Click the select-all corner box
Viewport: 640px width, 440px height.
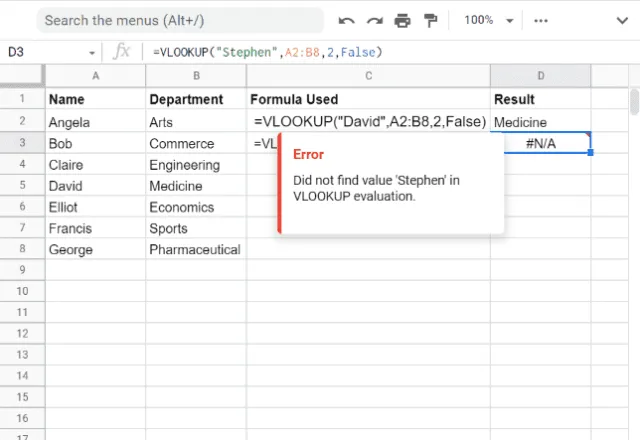click(x=22, y=76)
